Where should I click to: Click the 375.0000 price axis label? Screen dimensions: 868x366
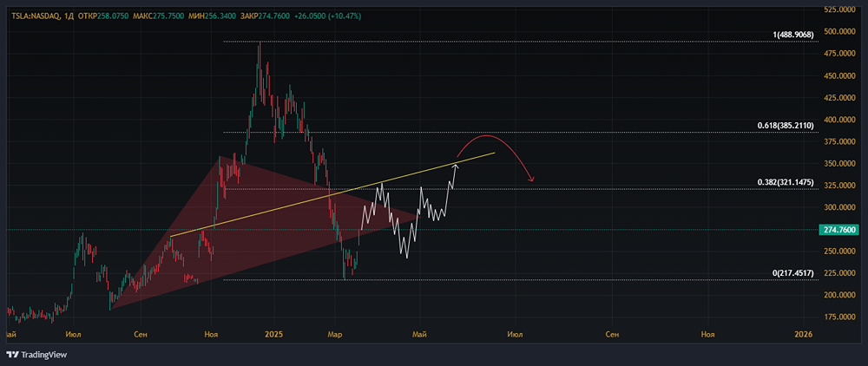coord(839,141)
